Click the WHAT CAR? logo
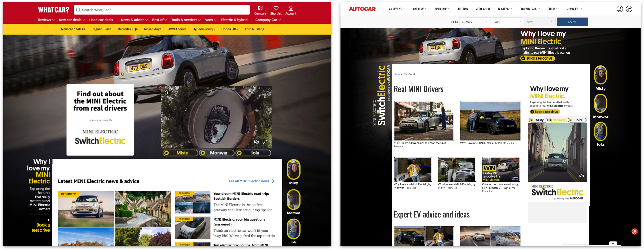This screenshot has width=644, height=250. (x=54, y=10)
